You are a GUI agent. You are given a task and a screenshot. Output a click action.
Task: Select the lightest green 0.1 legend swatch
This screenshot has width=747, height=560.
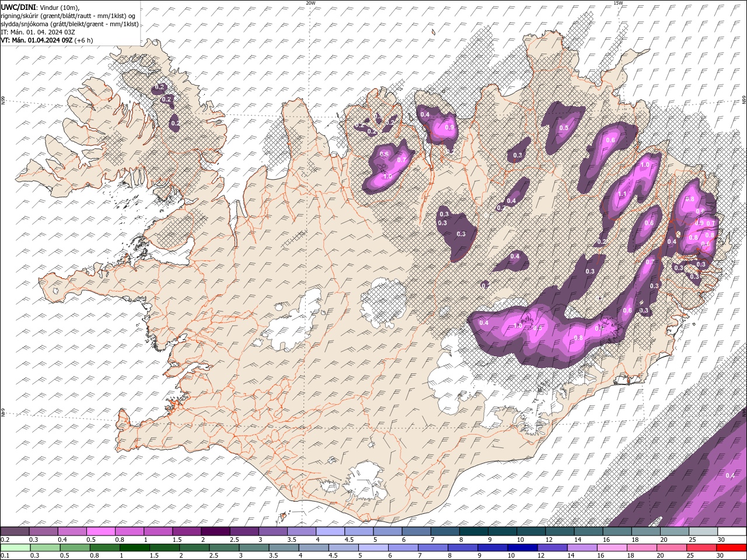(15, 548)
